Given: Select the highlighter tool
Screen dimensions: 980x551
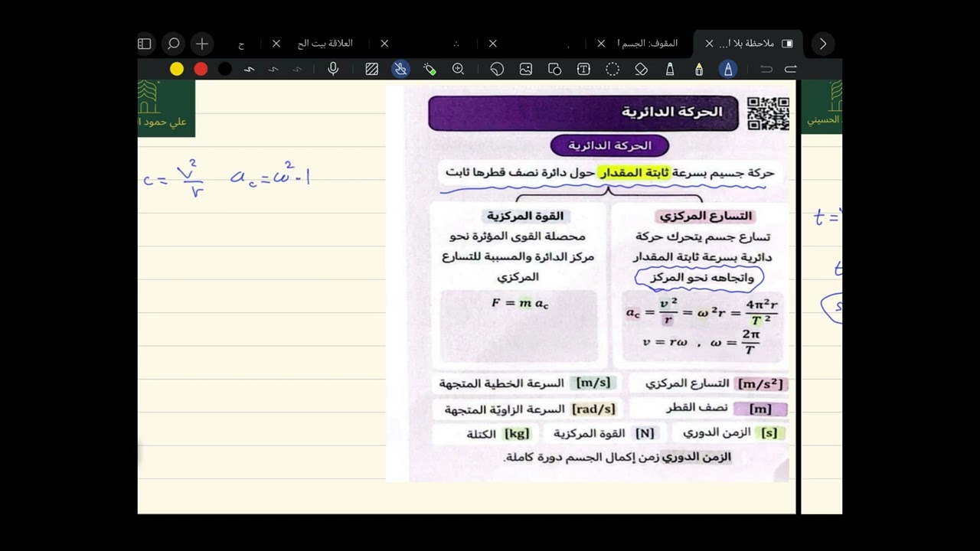Looking at the screenshot, I should pos(670,69).
